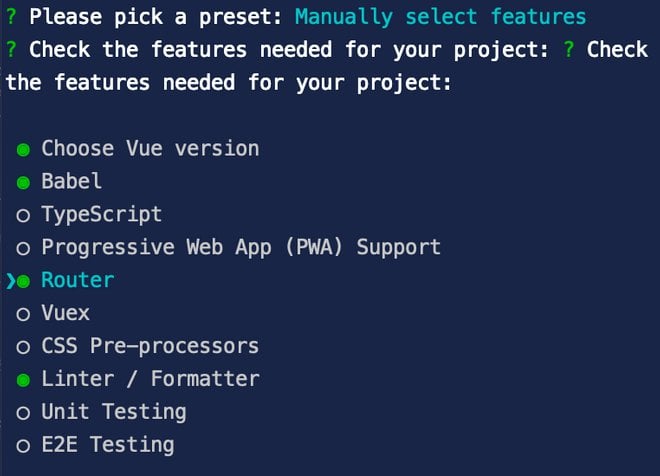Click the question mark before Please pick a preset
This screenshot has height=476, width=660.
11,17
